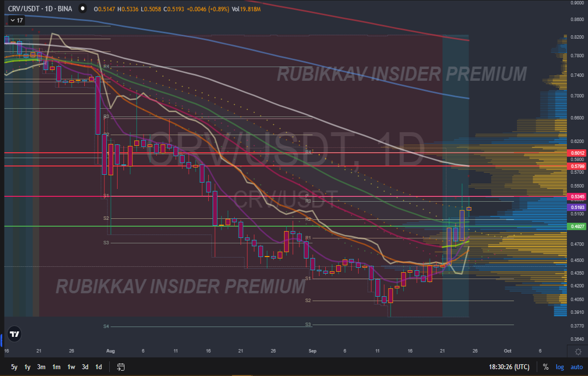Click the 0.9000 price axis label
The width and height of the screenshot is (588, 376).
576,2
